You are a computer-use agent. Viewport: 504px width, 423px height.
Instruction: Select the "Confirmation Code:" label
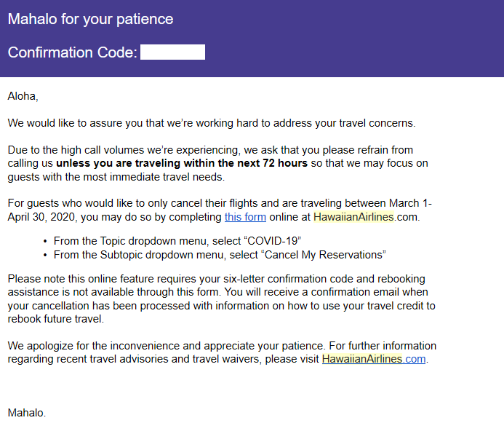(72, 52)
